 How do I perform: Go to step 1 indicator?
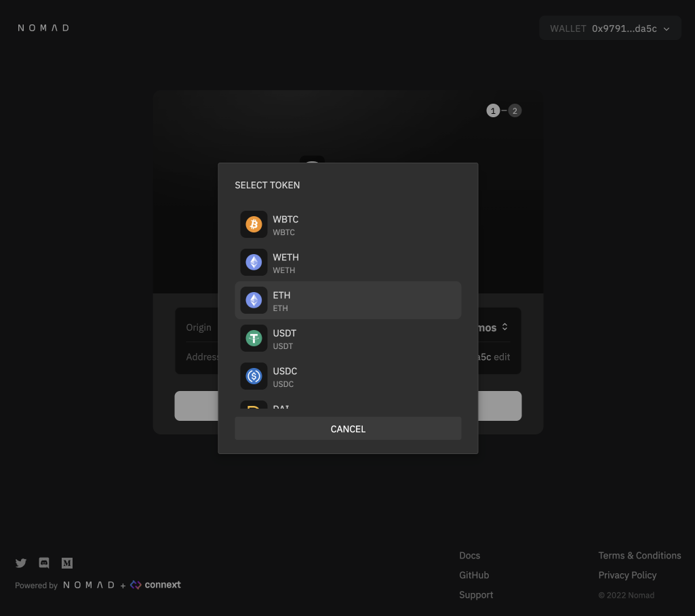(493, 110)
